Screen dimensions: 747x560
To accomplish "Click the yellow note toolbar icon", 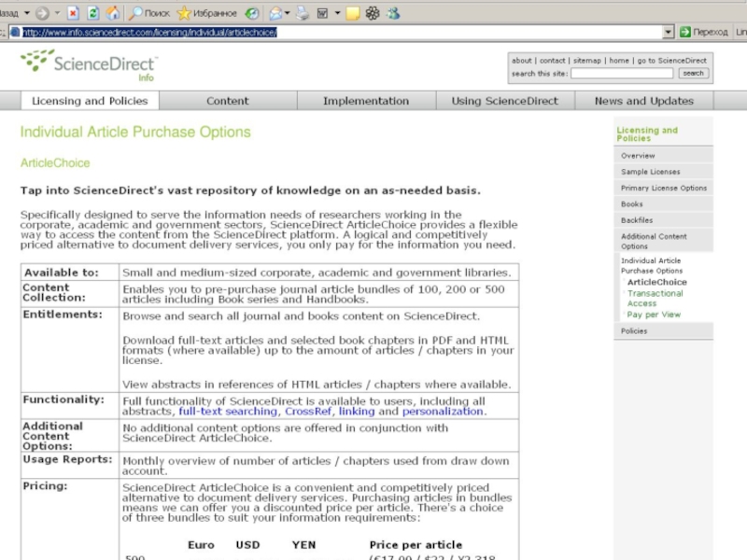I will coord(353,13).
